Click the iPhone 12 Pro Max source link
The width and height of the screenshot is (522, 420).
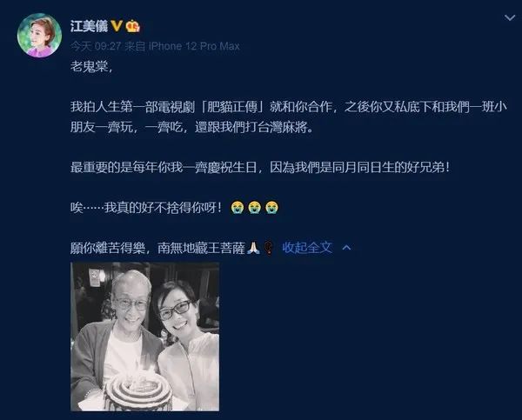click(x=194, y=46)
